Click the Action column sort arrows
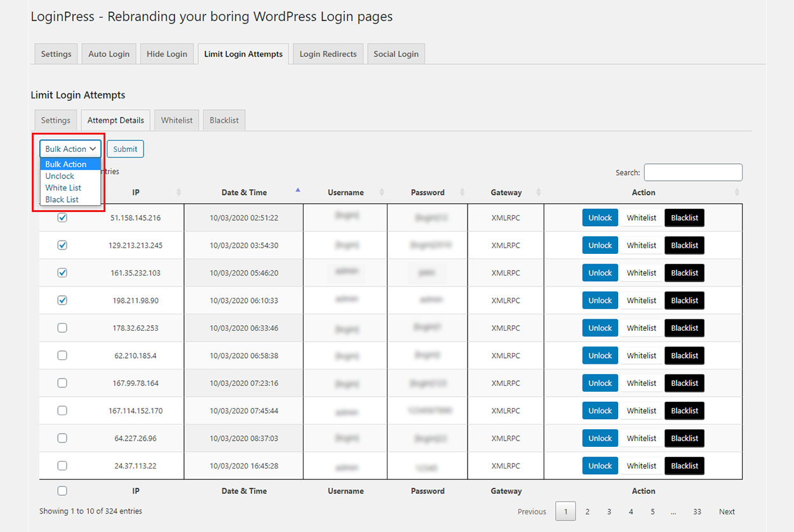 [x=737, y=192]
